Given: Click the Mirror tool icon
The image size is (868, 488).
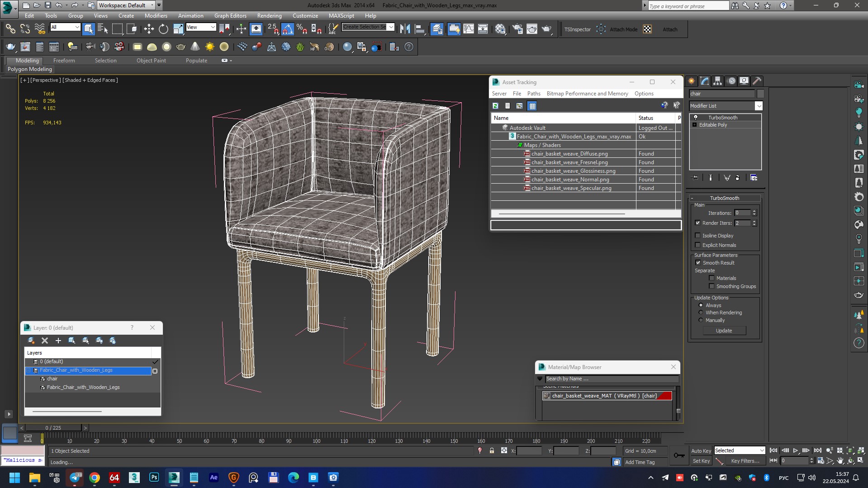Looking at the screenshot, I should point(405,29).
